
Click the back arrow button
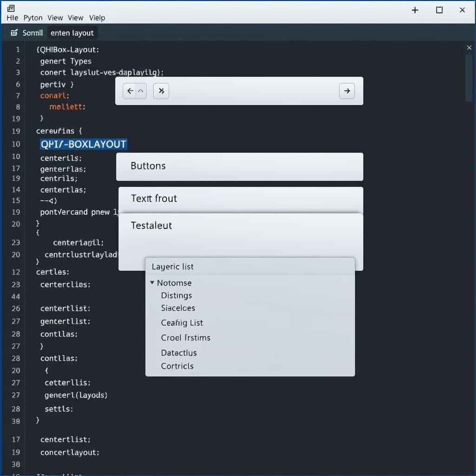[x=130, y=91]
